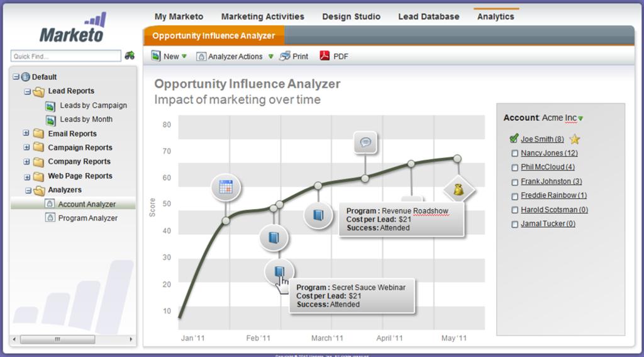This screenshot has height=357, width=644.
Task: Expand the Web Page Reports folder
Action: coord(27,178)
